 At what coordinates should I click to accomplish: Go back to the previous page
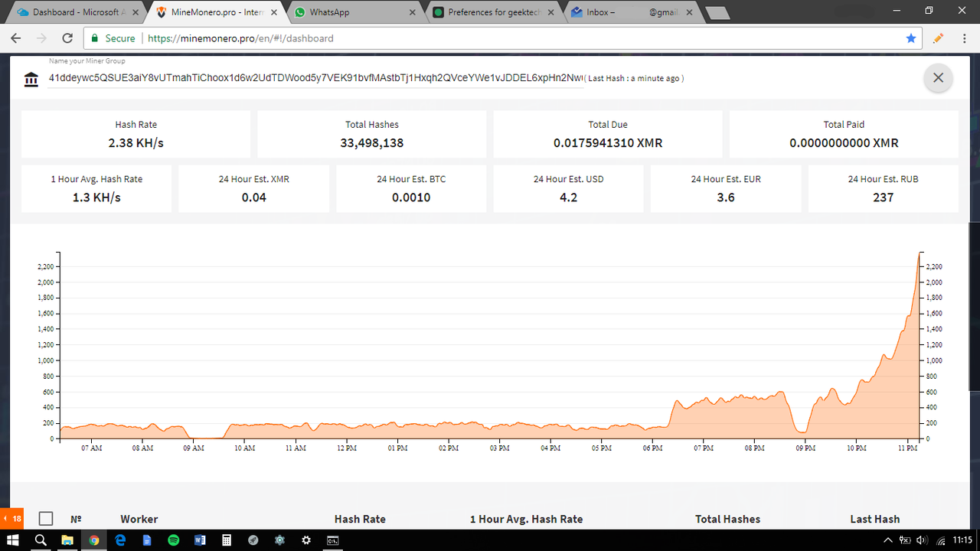(x=16, y=37)
